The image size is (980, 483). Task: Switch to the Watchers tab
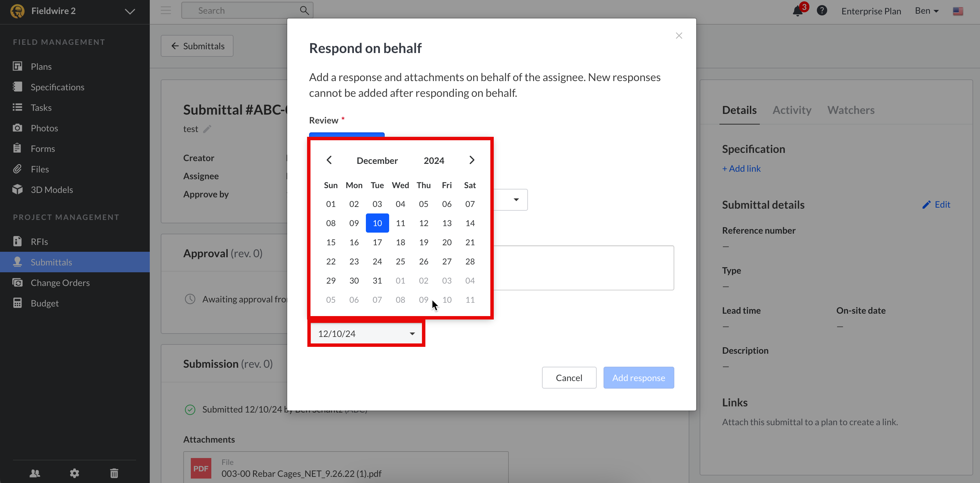[851, 110]
